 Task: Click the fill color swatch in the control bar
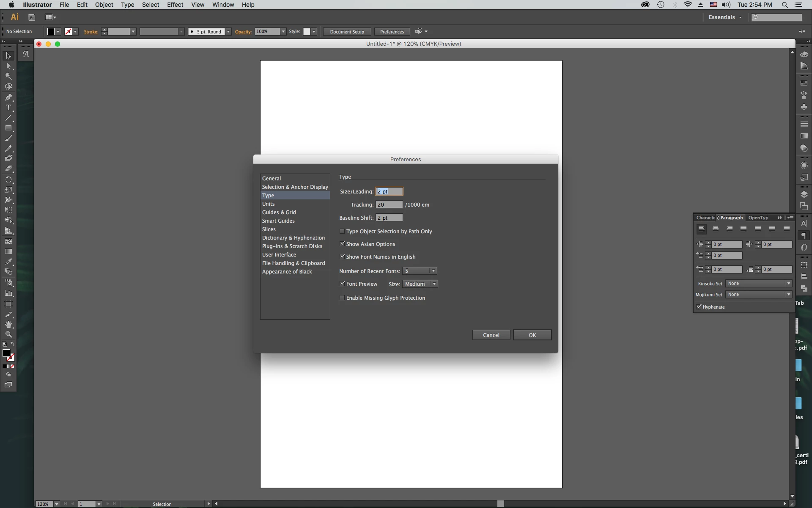coord(51,32)
